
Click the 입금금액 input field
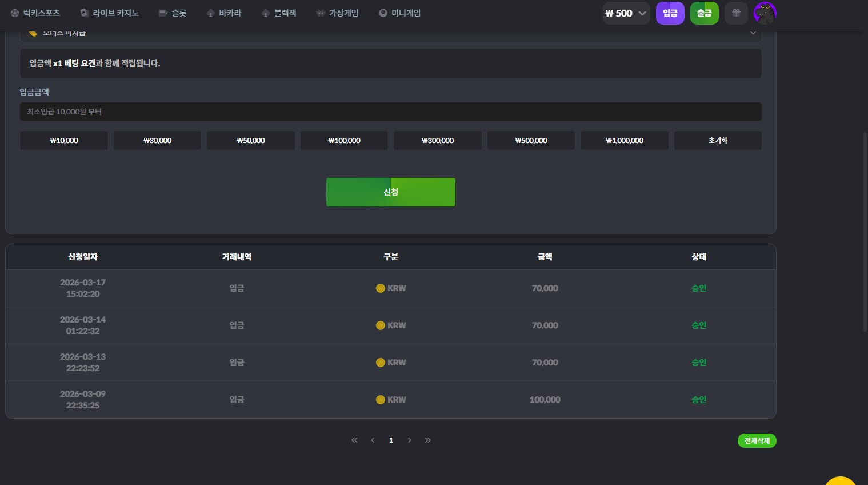pyautogui.click(x=390, y=112)
